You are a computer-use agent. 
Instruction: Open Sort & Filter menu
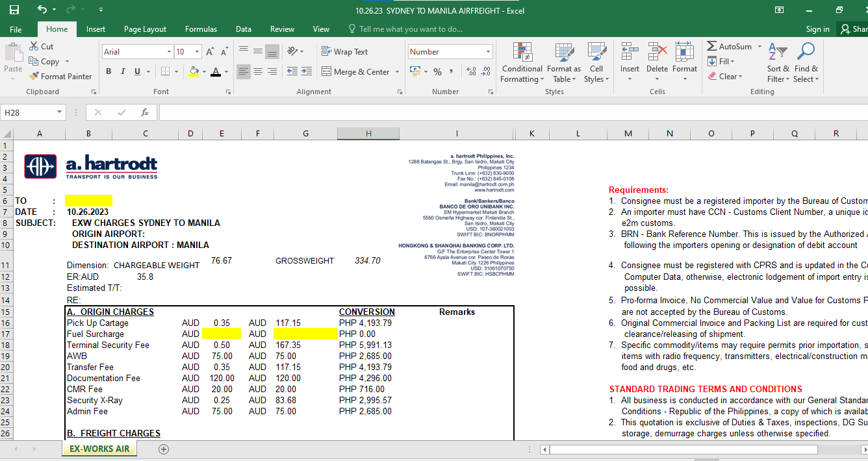778,62
